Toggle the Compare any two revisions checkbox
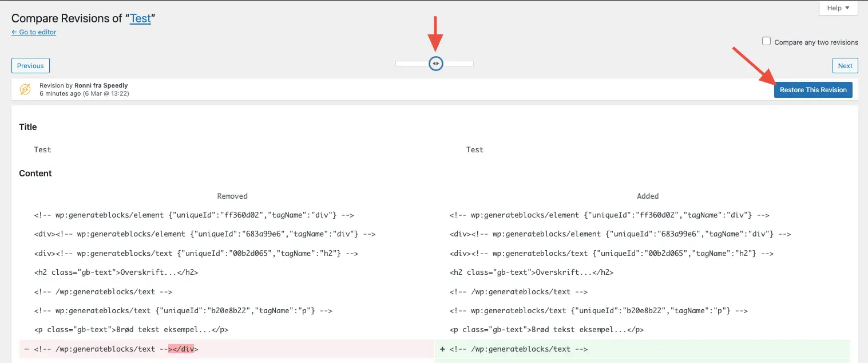This screenshot has height=363, width=868. (x=766, y=41)
